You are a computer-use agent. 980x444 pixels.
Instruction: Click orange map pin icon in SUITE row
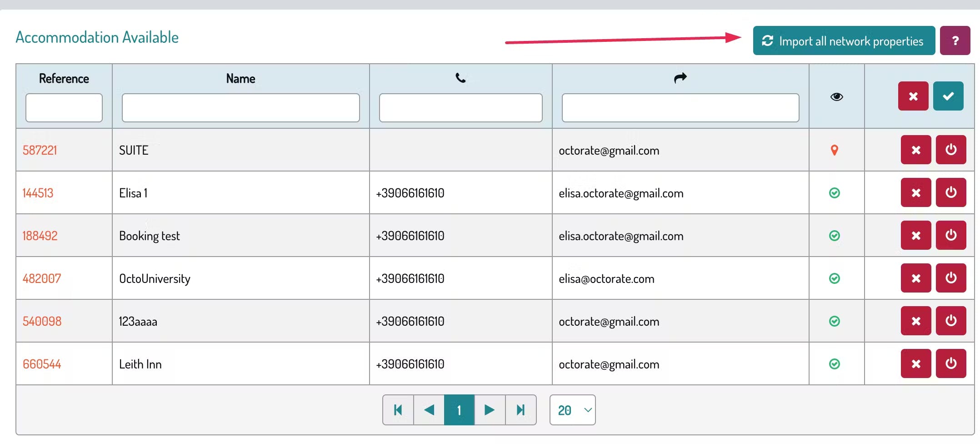point(834,150)
